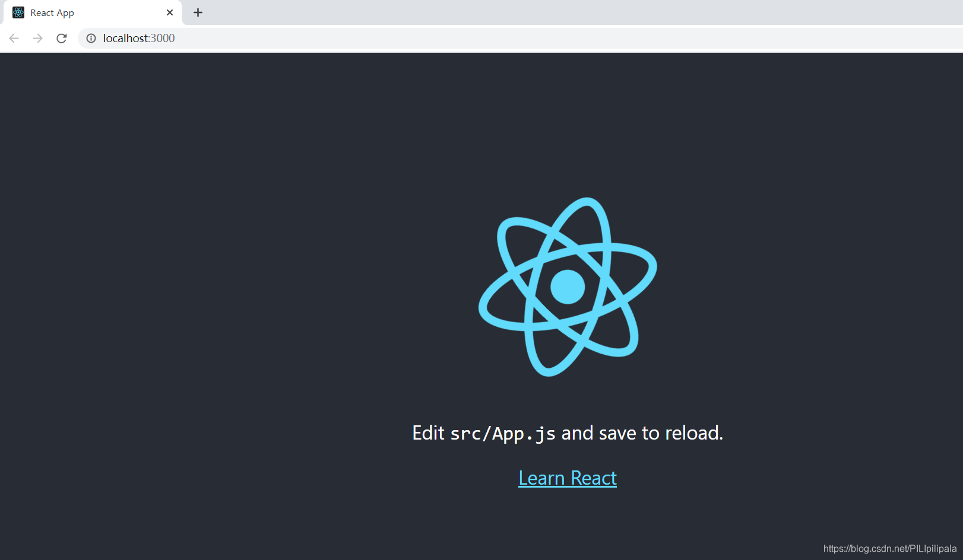This screenshot has width=963, height=560.
Task: Click the src/App.js code snippet text
Action: [x=504, y=434]
